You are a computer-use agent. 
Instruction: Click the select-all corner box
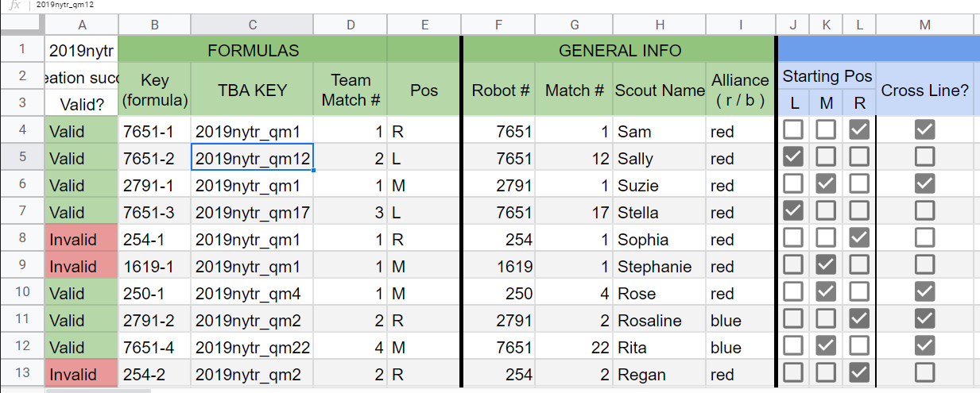[21, 25]
